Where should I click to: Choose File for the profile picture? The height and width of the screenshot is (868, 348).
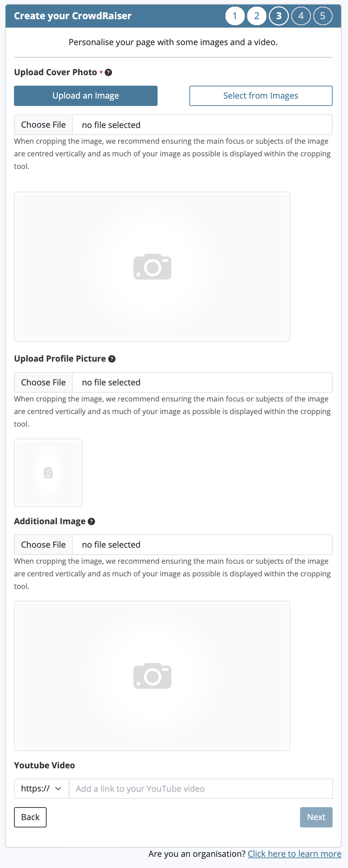point(43,383)
